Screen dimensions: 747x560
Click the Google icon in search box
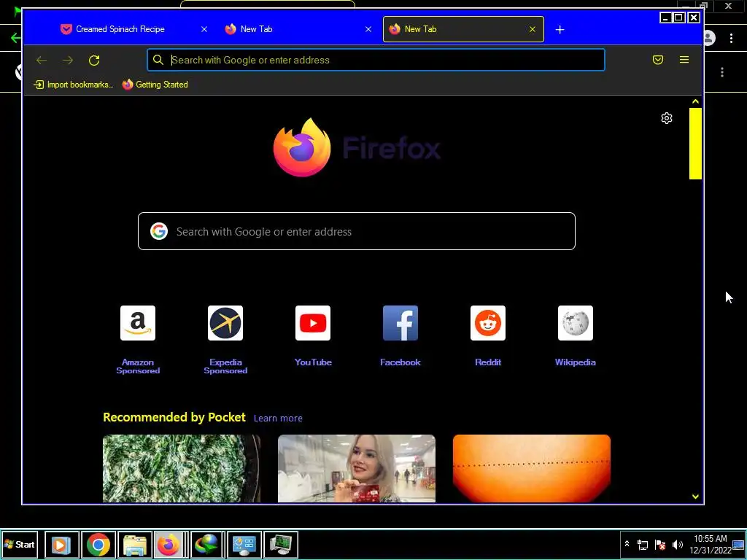click(x=158, y=231)
